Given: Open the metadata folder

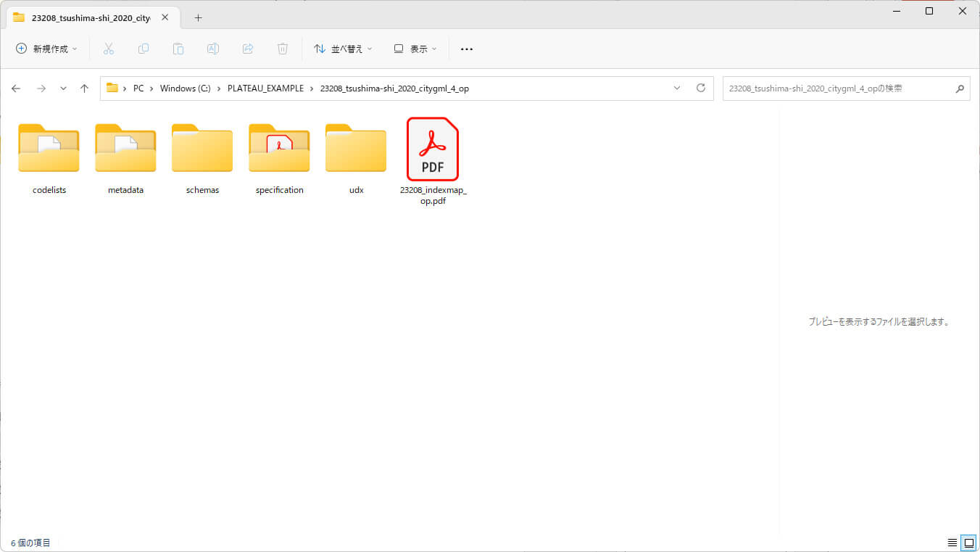Looking at the screenshot, I should point(125,148).
